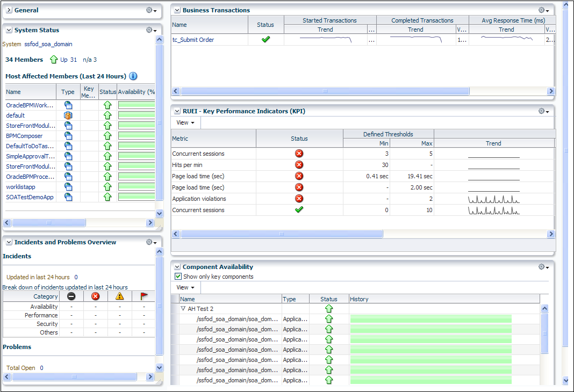
Task: Click the up status arrow for AH Test 2
Action: coord(329,309)
